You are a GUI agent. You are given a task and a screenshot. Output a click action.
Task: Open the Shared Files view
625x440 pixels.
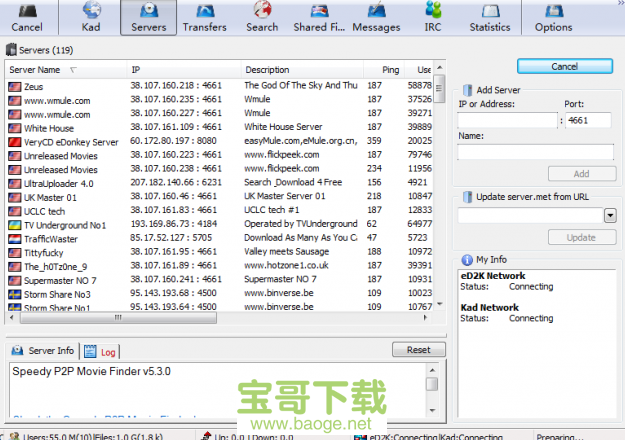coord(319,18)
